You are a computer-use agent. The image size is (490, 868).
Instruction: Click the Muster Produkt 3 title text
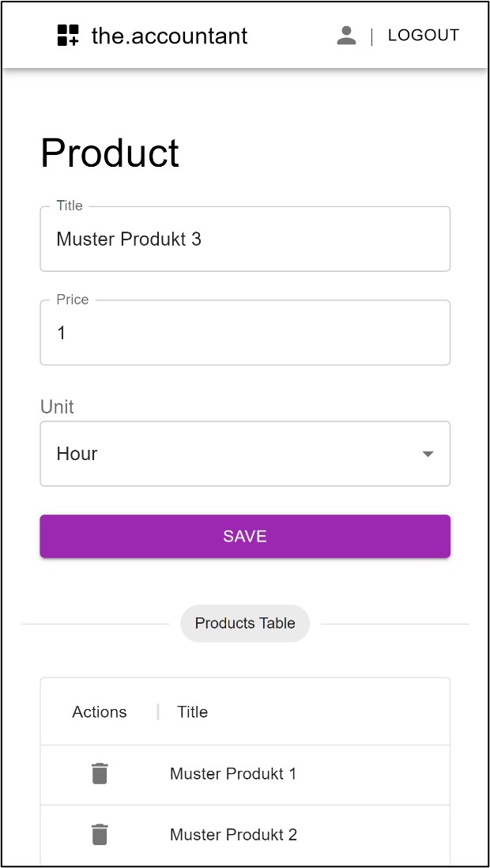(129, 240)
